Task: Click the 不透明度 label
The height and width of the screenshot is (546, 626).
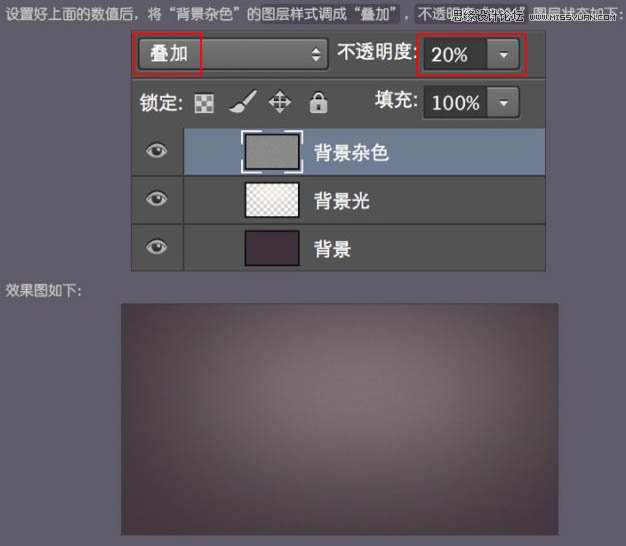Action: coord(376,52)
